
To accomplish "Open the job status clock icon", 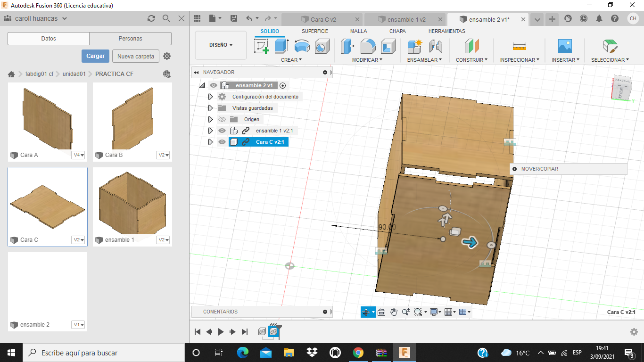I will tap(584, 18).
